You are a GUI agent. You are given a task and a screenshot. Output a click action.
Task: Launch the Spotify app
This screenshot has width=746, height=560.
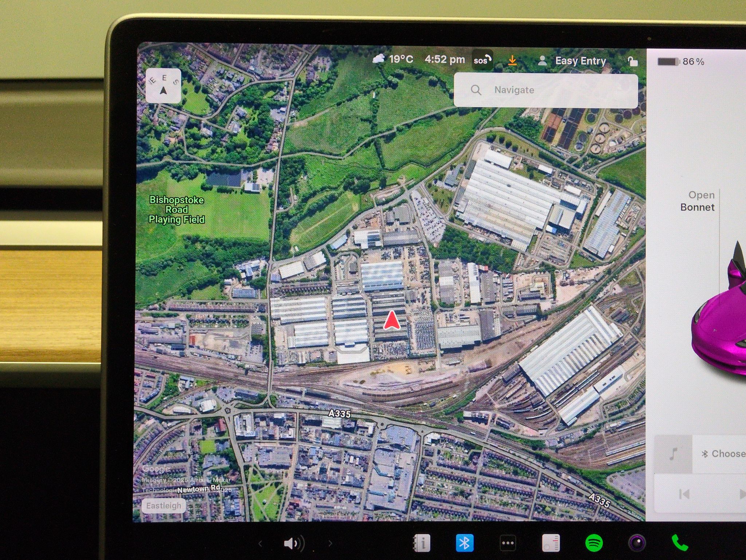click(594, 543)
